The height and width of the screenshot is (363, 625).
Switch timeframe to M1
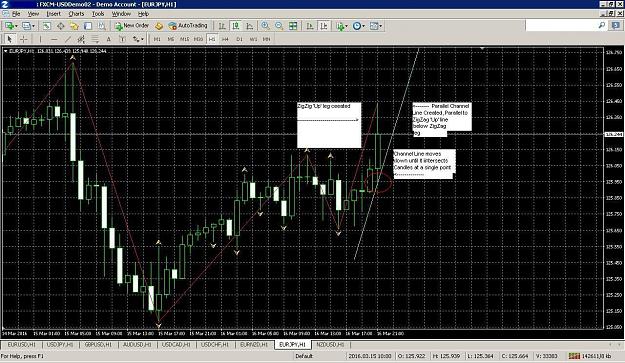pyautogui.click(x=157, y=39)
